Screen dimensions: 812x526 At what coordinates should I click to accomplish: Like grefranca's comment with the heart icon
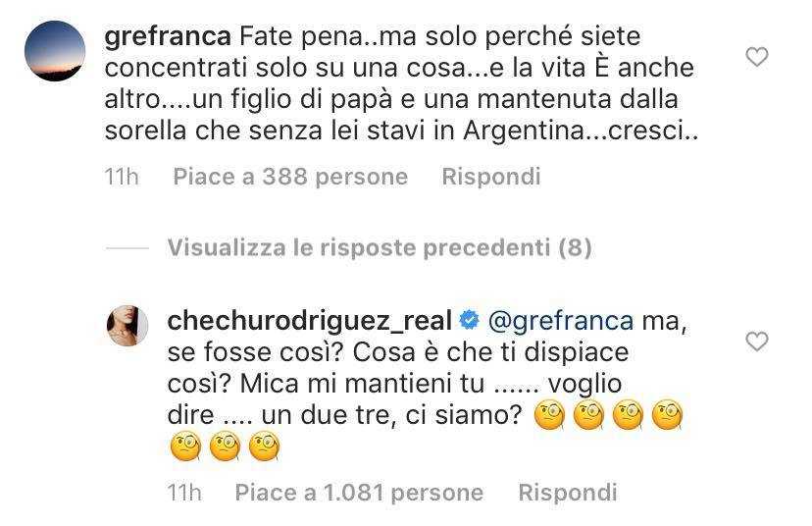756,58
